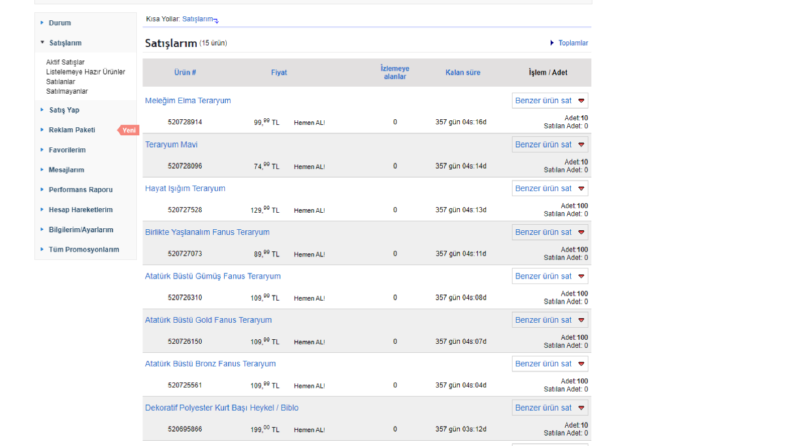
Task: Sort by the Kalan süre column header
Action: [463, 72]
